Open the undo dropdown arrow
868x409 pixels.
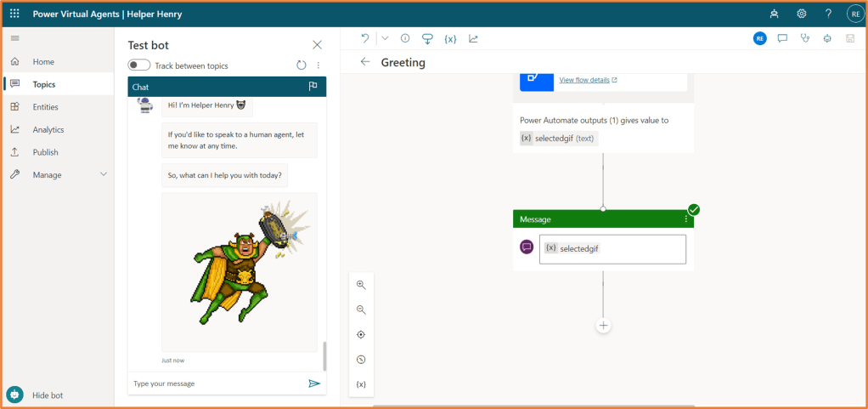[385, 38]
